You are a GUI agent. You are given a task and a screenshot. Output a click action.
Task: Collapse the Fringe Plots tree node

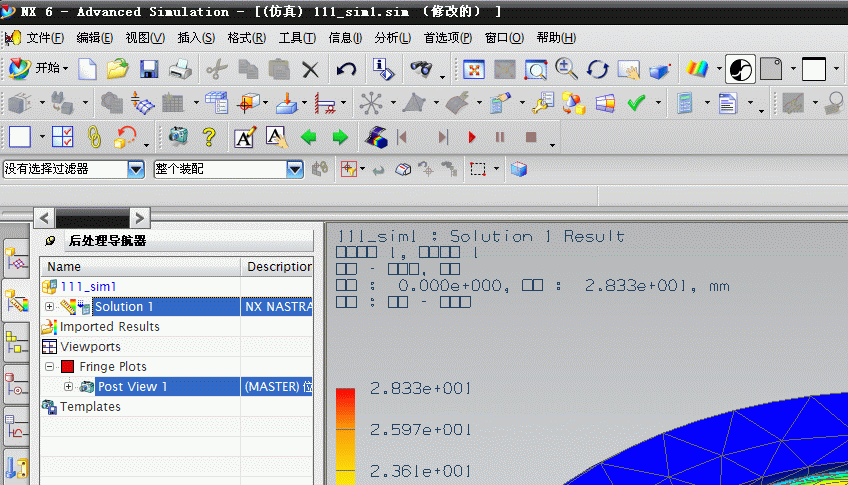coord(49,367)
